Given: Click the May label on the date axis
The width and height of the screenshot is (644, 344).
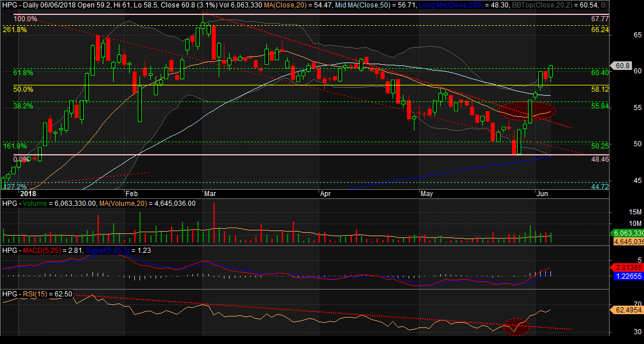Looking at the screenshot, I should tap(426, 194).
